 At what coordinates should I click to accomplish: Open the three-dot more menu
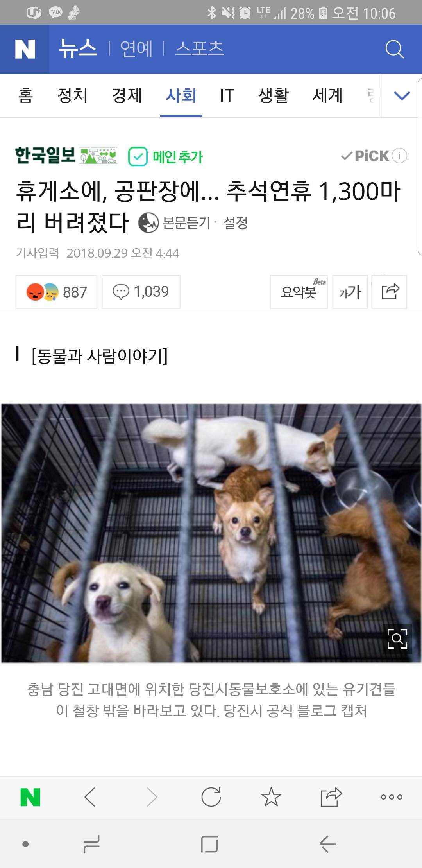(x=392, y=797)
